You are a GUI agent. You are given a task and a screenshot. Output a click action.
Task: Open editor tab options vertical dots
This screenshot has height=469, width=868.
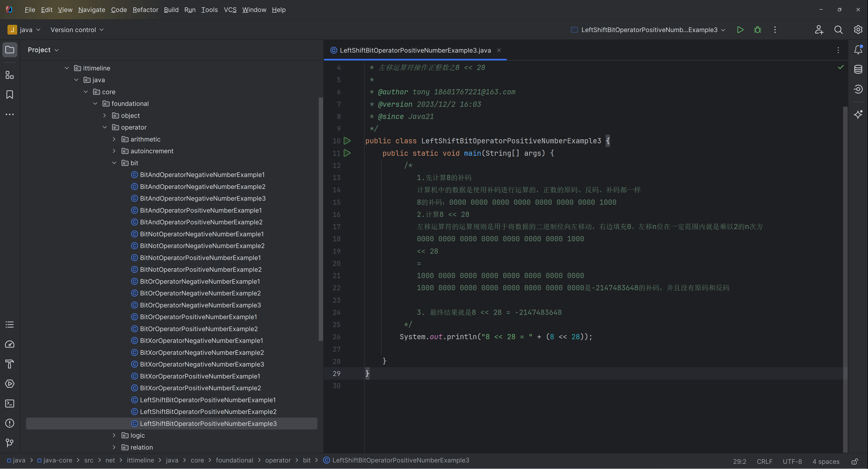coord(838,50)
